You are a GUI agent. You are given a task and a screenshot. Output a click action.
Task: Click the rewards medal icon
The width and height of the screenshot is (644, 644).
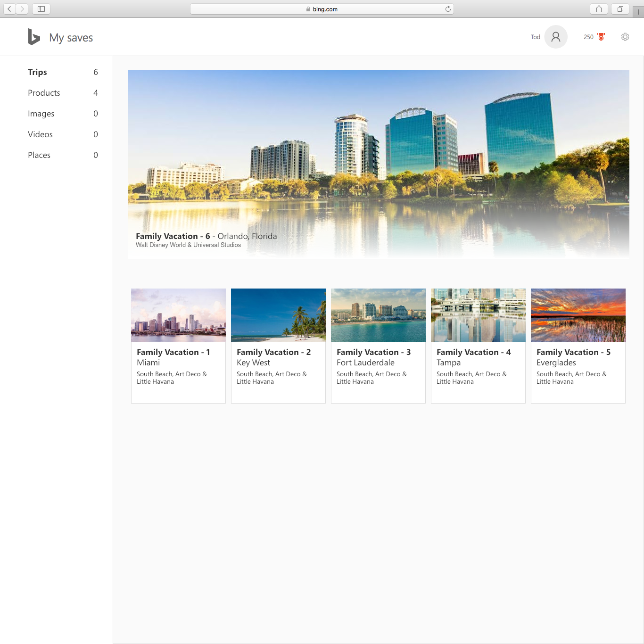(601, 37)
